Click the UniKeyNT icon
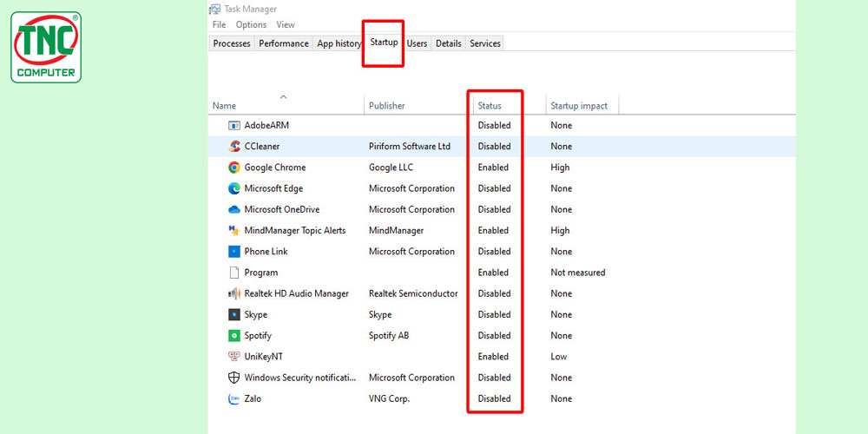This screenshot has width=868, height=434. coord(234,357)
